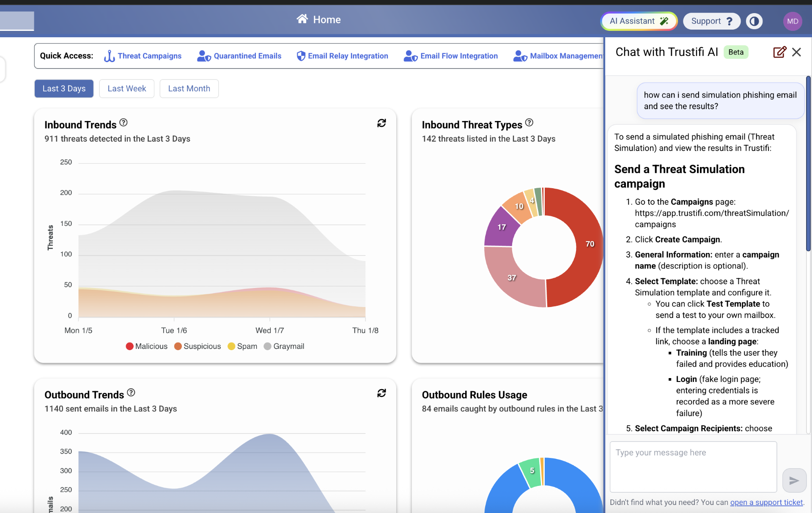
Task: Send the chat message with the arrow icon
Action: (x=794, y=480)
